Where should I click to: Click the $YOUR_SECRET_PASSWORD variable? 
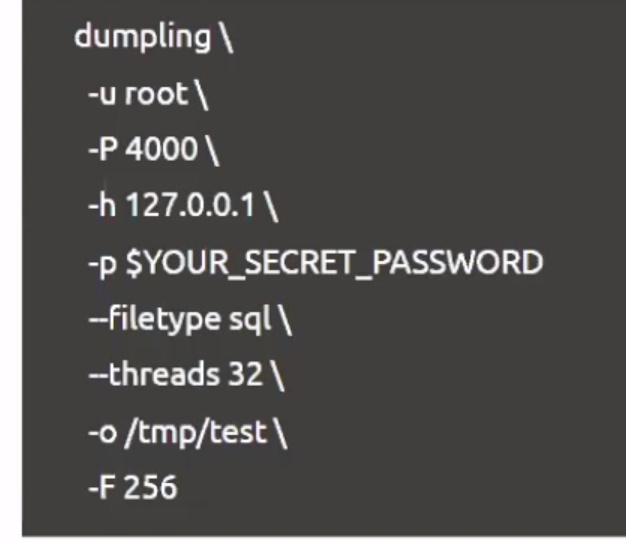pos(332,262)
